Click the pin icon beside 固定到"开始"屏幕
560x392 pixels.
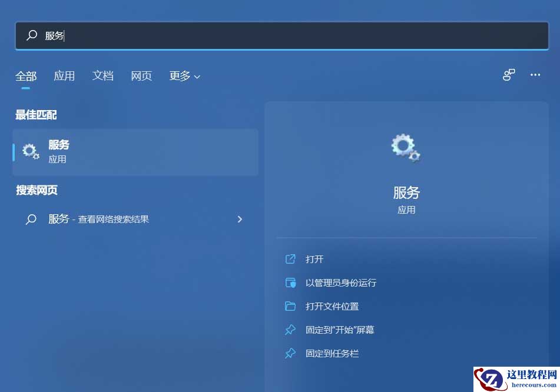290,330
